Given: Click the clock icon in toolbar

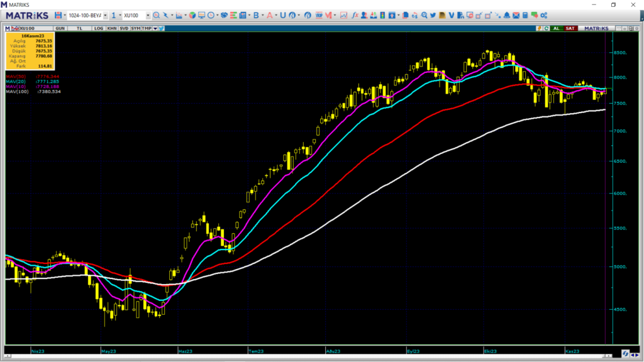Looking at the screenshot, I should click(x=211, y=15).
